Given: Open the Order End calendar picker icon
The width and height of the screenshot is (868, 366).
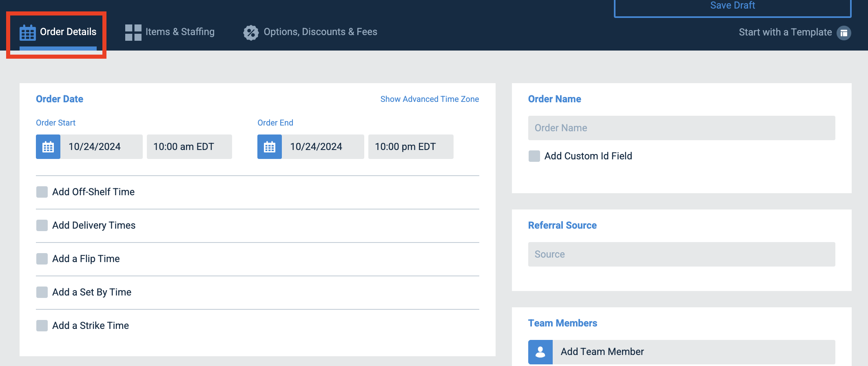Looking at the screenshot, I should tap(270, 147).
